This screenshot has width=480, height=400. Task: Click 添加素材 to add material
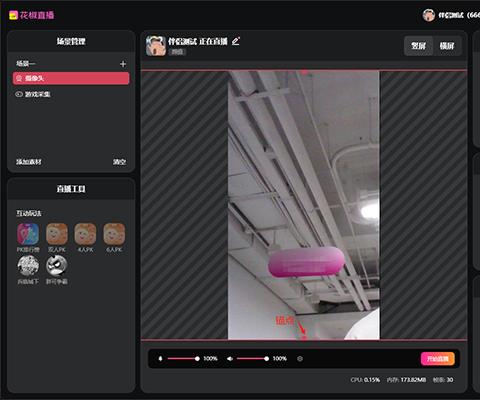29,162
